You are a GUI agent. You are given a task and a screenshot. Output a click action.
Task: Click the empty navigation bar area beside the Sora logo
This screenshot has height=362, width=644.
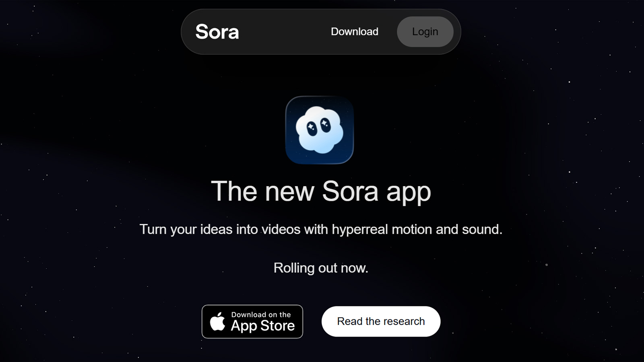coord(284,32)
